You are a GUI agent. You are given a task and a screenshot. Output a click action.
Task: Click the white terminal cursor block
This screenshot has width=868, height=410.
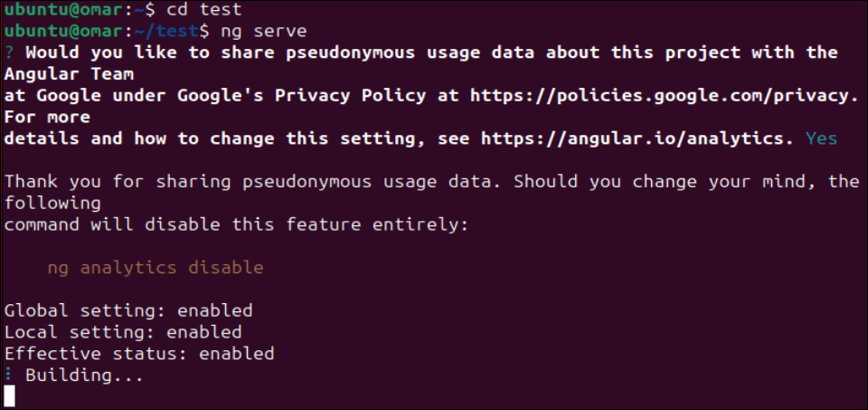coord(10,396)
